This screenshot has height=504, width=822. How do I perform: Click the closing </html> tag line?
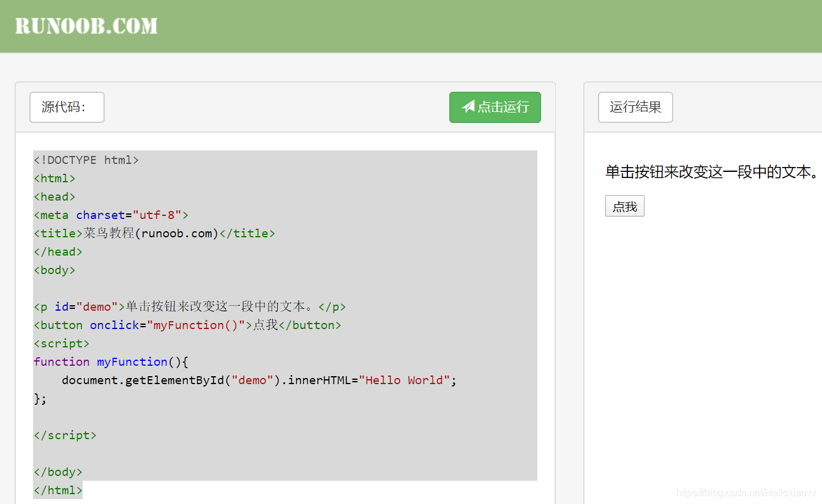tap(58, 490)
